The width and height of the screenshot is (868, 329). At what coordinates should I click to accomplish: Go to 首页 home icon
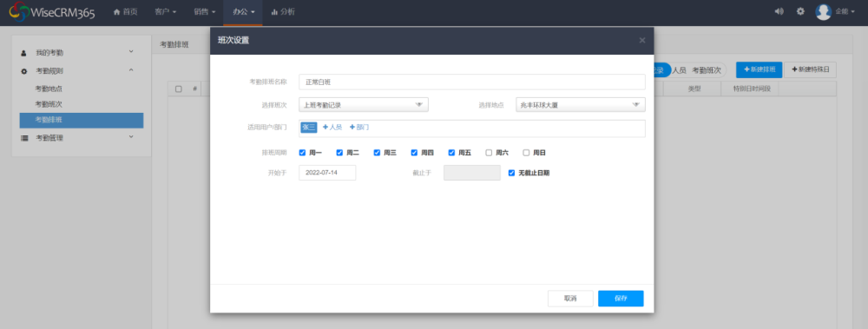117,11
